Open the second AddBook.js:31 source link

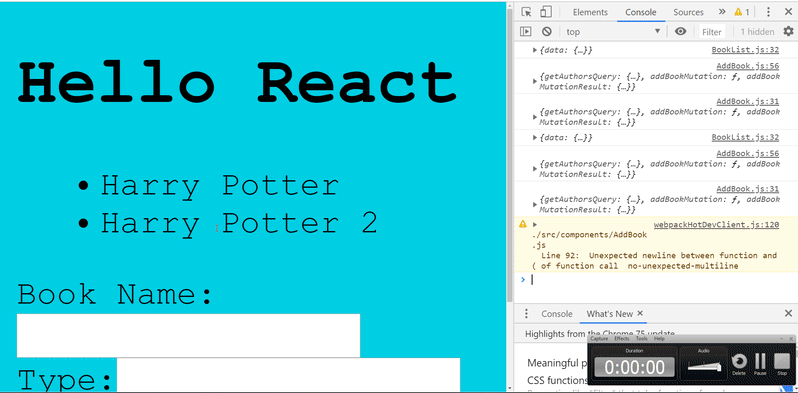(748, 189)
